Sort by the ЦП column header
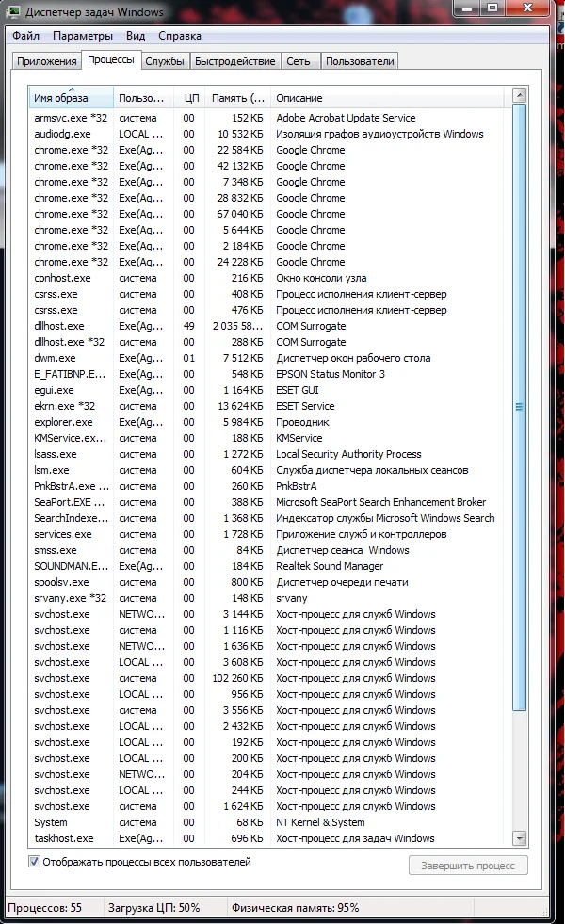This screenshot has height=924, width=565. pos(189,98)
